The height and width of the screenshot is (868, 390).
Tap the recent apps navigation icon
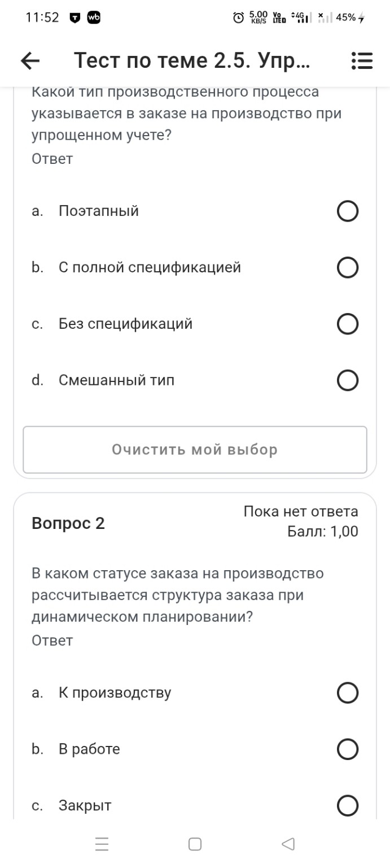[102, 844]
